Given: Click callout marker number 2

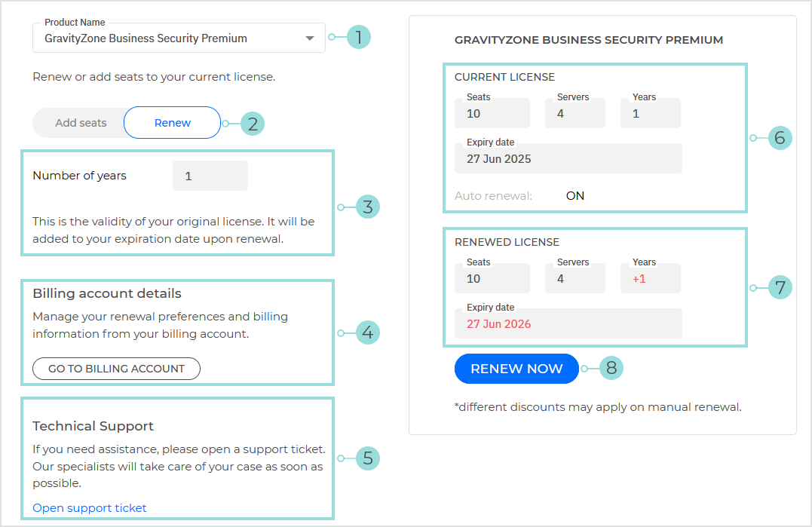Looking at the screenshot, I should (x=253, y=124).
